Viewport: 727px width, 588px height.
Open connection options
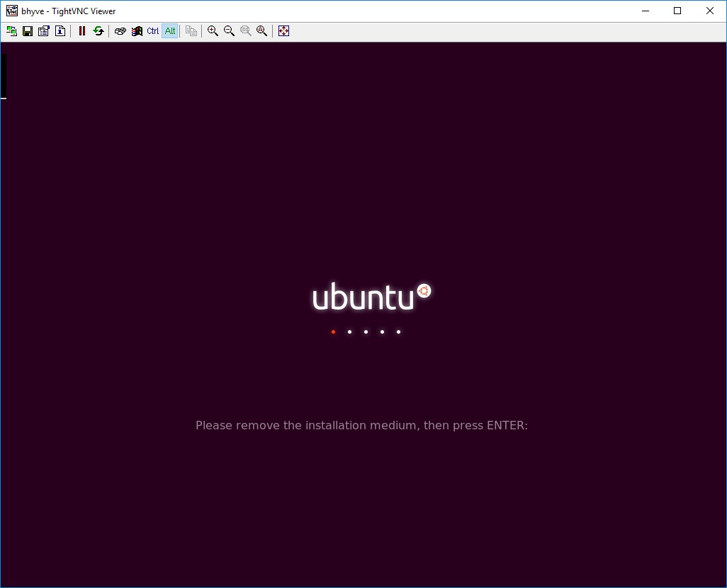44,31
